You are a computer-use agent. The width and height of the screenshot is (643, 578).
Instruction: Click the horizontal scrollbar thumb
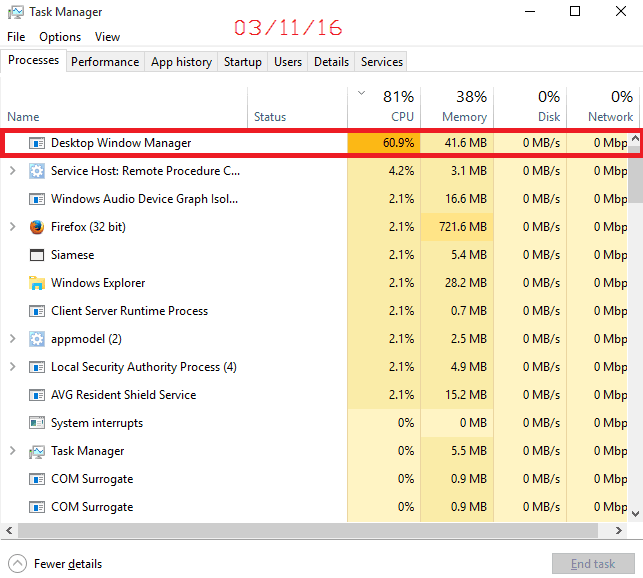coord(308,530)
